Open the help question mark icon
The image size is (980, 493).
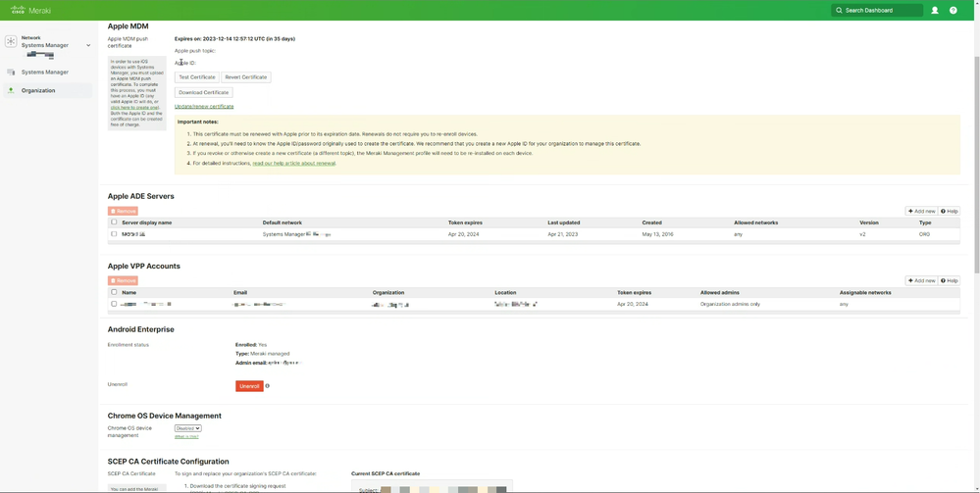point(954,10)
